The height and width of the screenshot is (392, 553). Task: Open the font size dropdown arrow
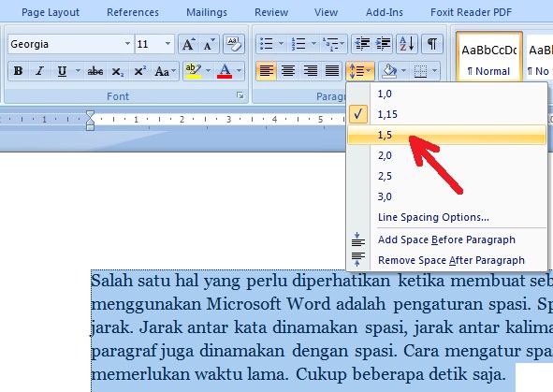pyautogui.click(x=167, y=44)
